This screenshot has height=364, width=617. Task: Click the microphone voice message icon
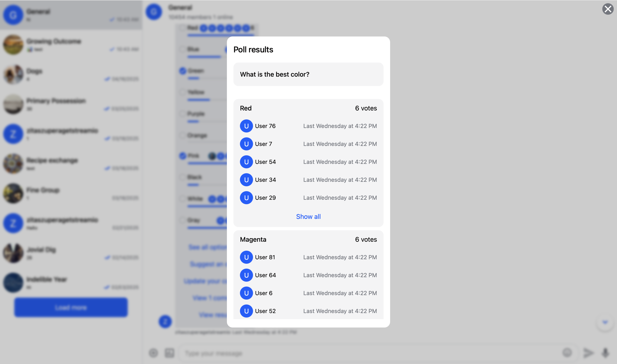(605, 353)
